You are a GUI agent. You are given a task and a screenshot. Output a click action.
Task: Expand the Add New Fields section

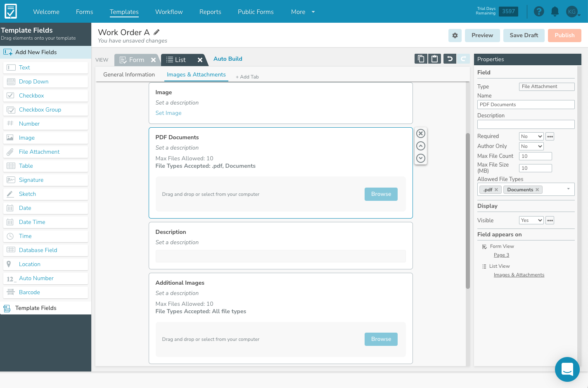45,52
